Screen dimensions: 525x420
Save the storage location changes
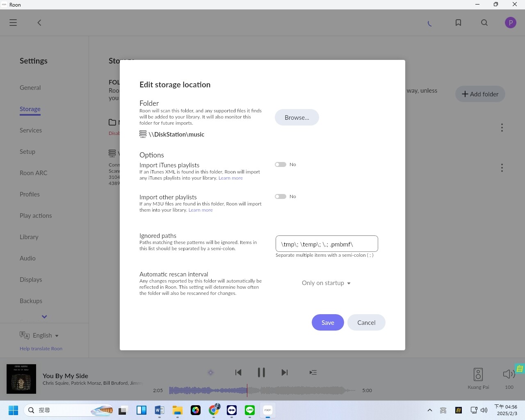tap(328, 322)
